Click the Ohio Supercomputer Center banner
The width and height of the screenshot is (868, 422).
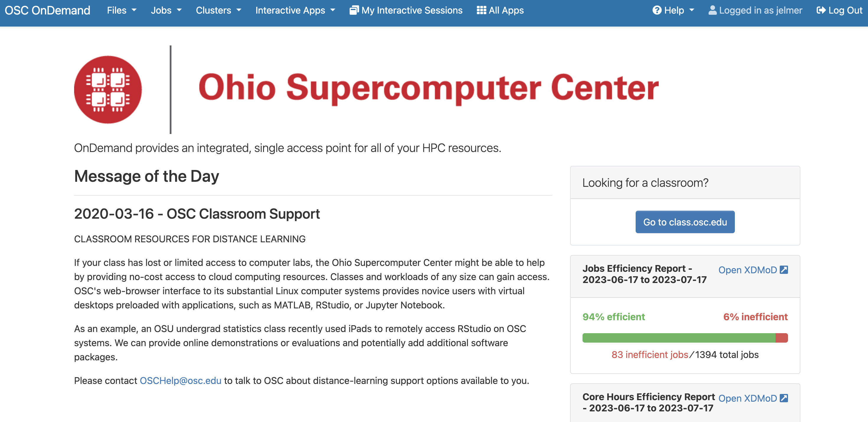coord(367,90)
